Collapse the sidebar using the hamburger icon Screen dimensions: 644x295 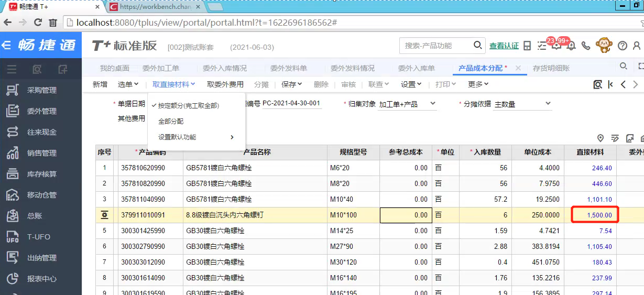12,69
